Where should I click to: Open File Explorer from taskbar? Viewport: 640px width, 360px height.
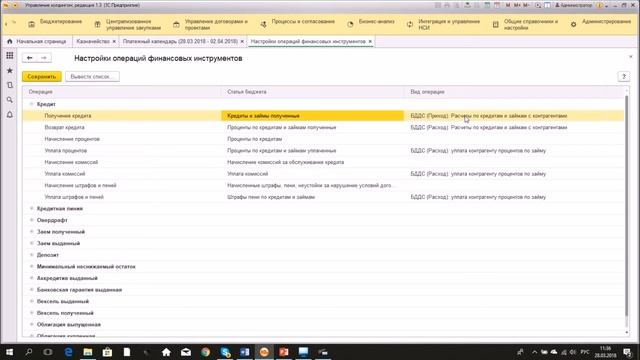click(x=88, y=352)
